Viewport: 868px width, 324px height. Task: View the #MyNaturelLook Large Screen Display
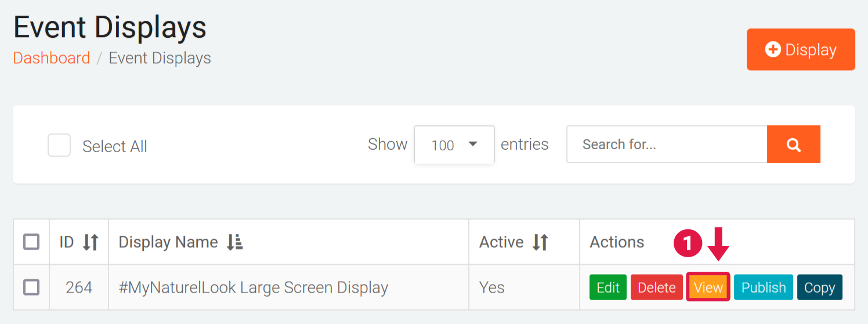tap(708, 287)
